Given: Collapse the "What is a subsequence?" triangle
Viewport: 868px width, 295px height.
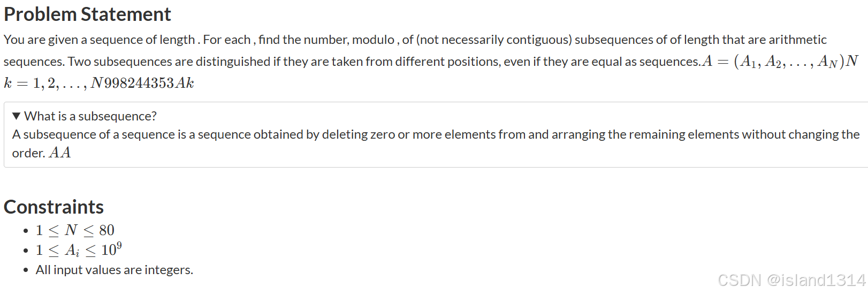Looking at the screenshot, I should (x=17, y=116).
